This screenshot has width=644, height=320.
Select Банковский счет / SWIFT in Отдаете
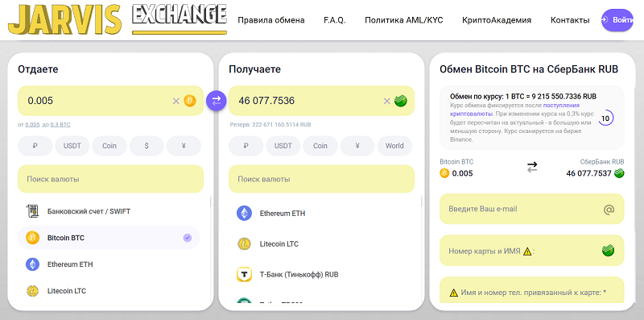tap(109, 211)
